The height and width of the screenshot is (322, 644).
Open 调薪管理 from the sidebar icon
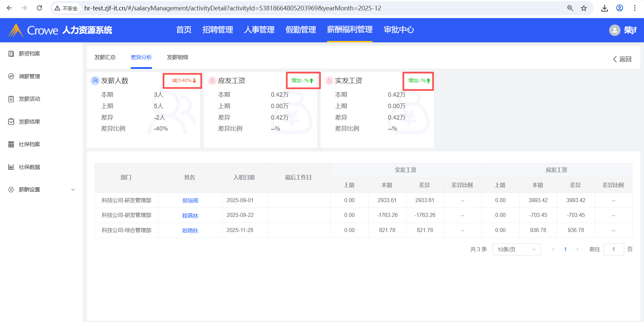click(x=11, y=77)
